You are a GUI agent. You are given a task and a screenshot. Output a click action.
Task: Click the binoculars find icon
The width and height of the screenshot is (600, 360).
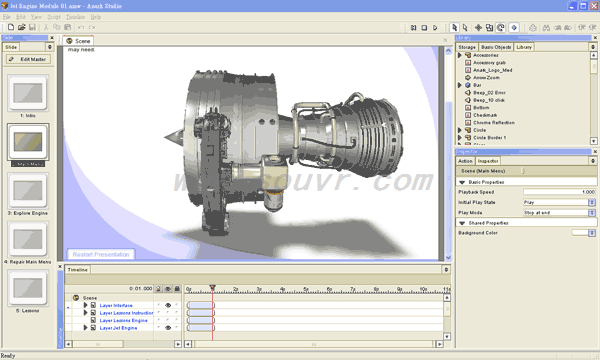[x=546, y=28]
